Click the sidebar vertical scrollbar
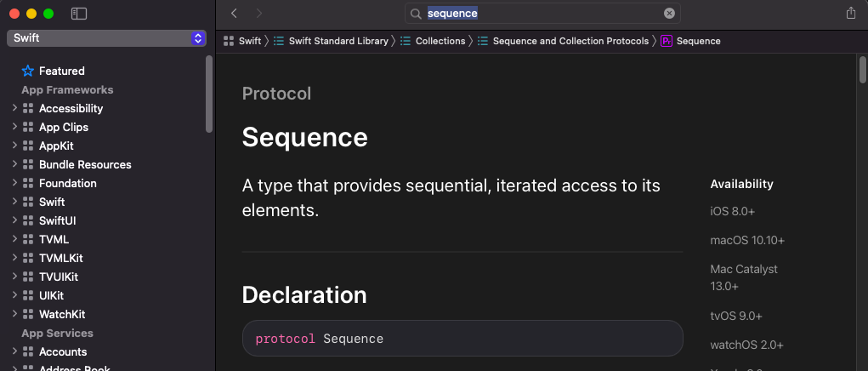 coord(209,94)
